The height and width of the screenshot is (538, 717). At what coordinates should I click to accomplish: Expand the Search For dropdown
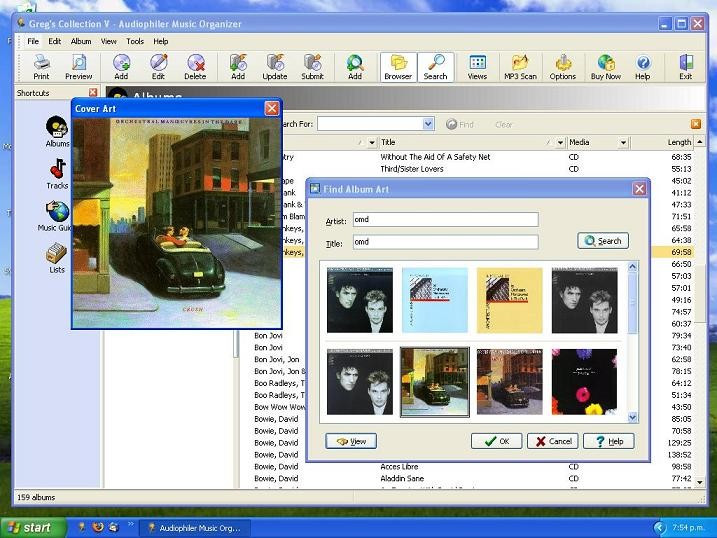pyautogui.click(x=428, y=124)
